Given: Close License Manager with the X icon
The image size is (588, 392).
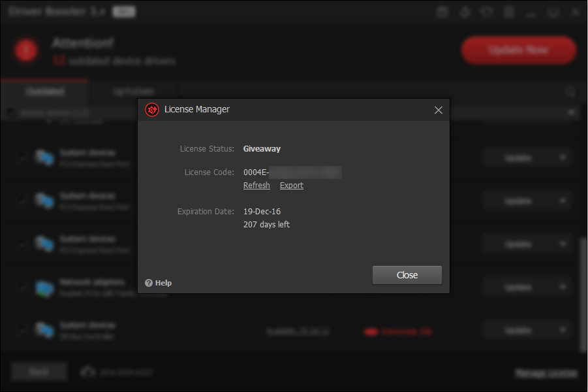Looking at the screenshot, I should click(x=438, y=110).
